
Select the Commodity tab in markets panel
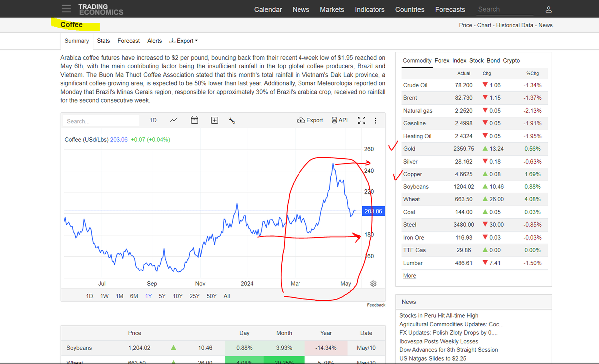(x=417, y=60)
